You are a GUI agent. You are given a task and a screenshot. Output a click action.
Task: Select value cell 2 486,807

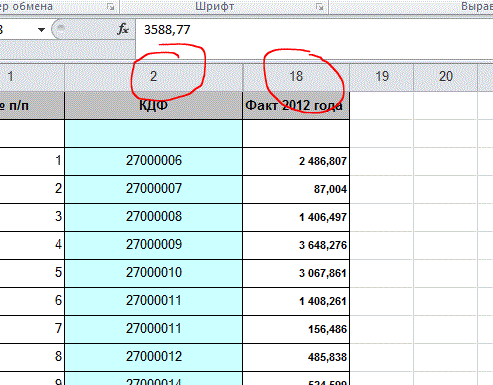pos(296,161)
